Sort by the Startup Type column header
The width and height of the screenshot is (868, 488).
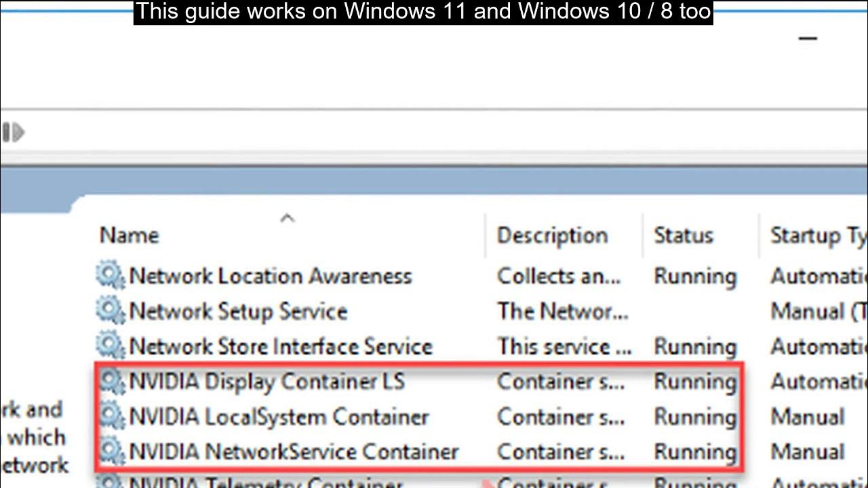coord(817,235)
